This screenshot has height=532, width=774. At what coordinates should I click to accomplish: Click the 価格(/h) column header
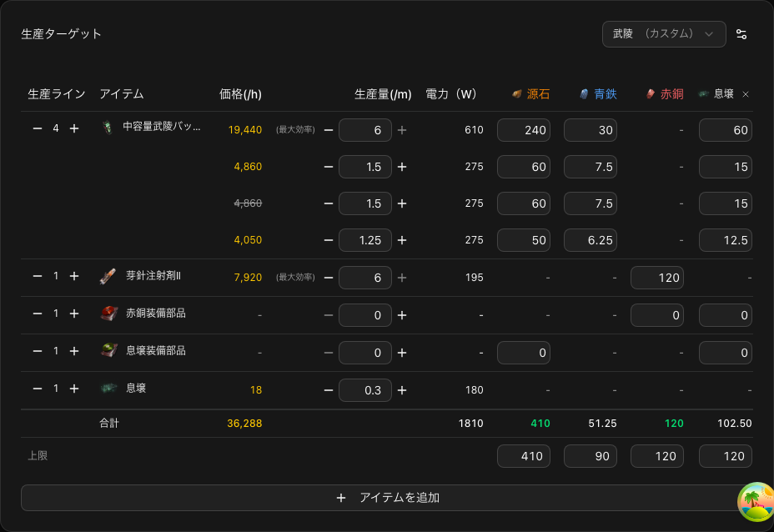tap(240, 94)
